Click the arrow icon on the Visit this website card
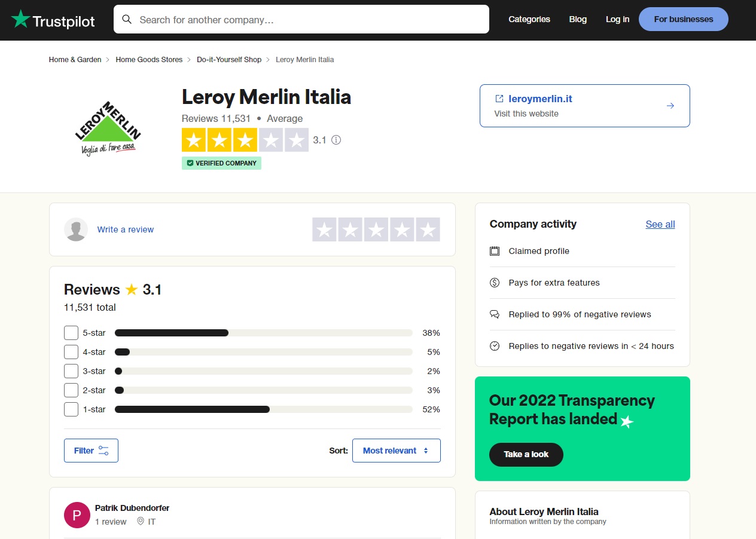756x539 pixels. click(x=670, y=105)
